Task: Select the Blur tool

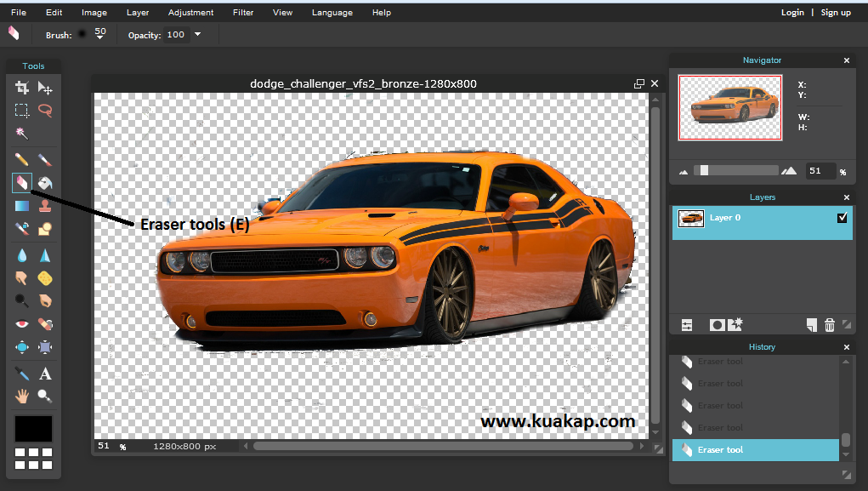Action: pyautogui.click(x=21, y=255)
